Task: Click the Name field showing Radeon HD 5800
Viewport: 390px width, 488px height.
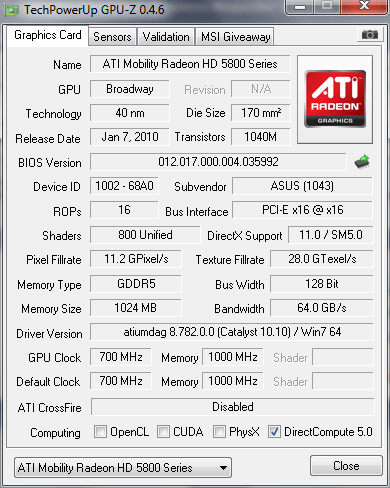Action: pos(190,64)
